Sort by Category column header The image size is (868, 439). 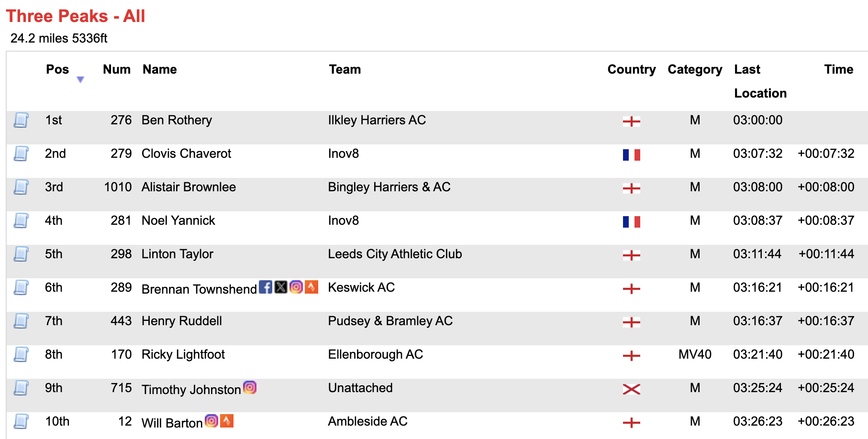pyautogui.click(x=695, y=69)
